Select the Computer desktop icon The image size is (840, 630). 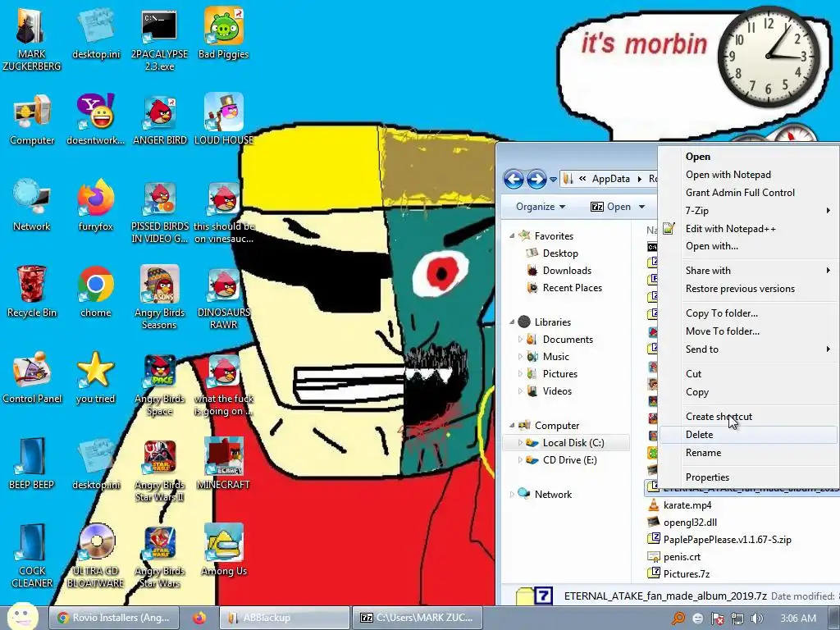tap(32, 120)
